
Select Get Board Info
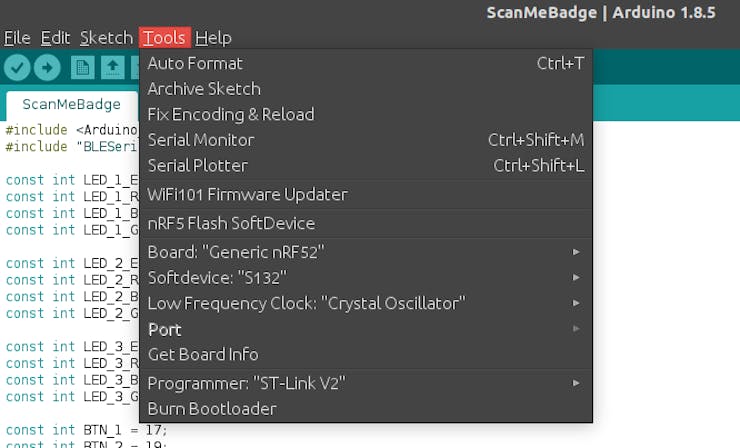point(366,354)
